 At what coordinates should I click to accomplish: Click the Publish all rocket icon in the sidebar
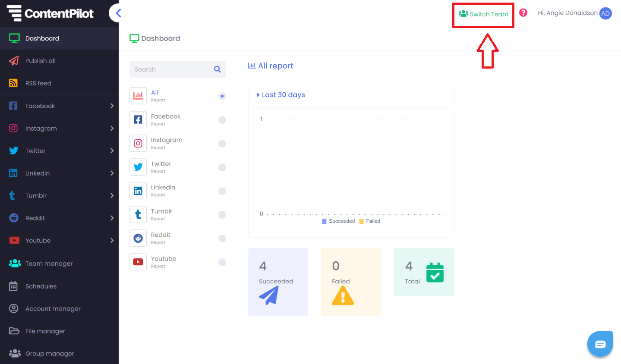pos(14,61)
